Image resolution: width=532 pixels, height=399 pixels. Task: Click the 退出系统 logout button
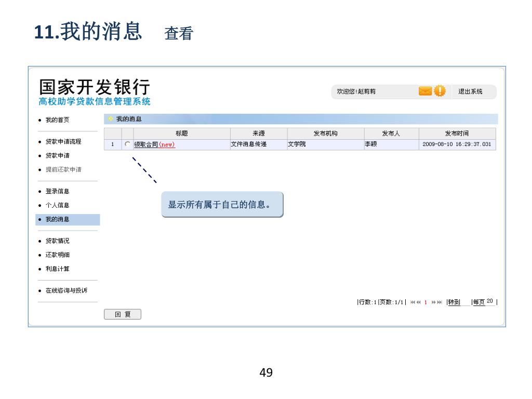(x=470, y=91)
